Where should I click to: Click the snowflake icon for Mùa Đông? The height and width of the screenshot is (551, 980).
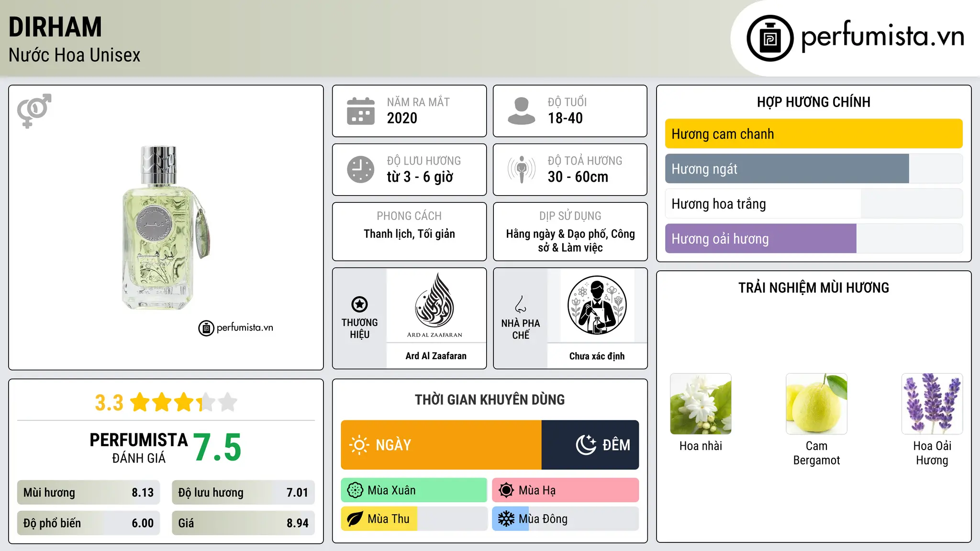pyautogui.click(x=506, y=519)
